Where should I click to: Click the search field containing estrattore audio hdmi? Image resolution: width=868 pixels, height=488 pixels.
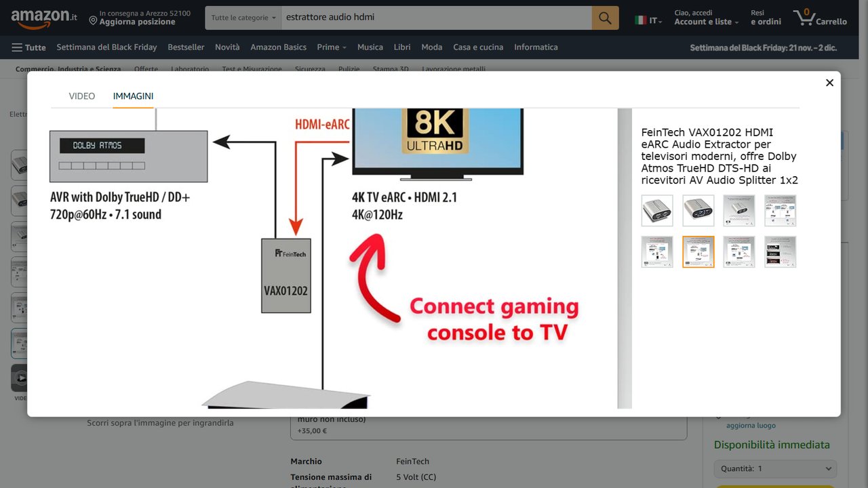click(436, 18)
